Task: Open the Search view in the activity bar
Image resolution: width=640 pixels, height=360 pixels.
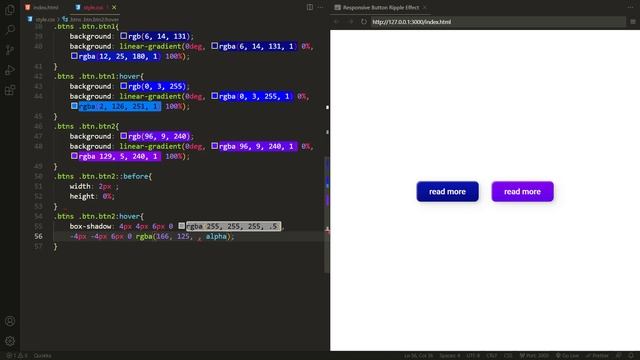Action: (x=10, y=30)
